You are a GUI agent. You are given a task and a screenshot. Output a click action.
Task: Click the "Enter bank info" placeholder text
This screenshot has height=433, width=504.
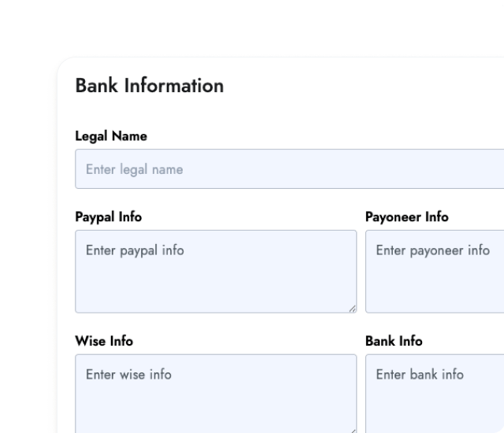click(420, 375)
